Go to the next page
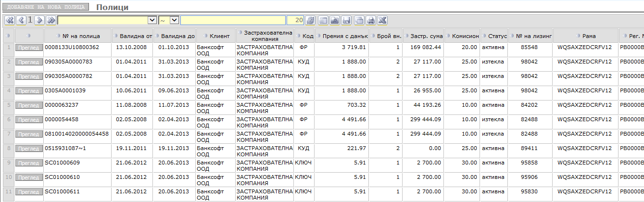This screenshot has height=202, width=644. click(39, 20)
